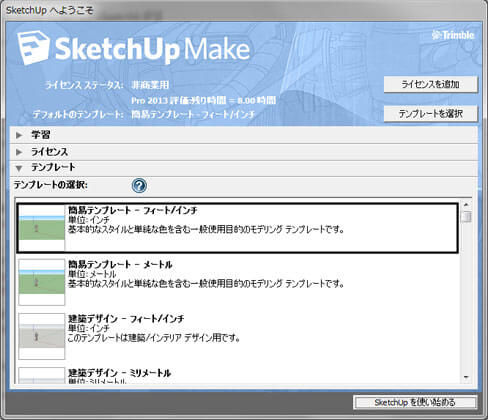488x420 pixels.
Task: Click the template list scrollbar thumb
Action: [467, 217]
